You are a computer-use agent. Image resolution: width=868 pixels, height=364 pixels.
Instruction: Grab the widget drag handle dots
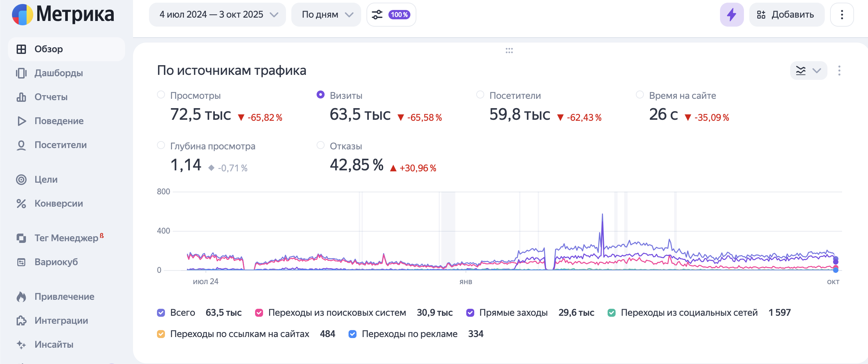pos(509,51)
